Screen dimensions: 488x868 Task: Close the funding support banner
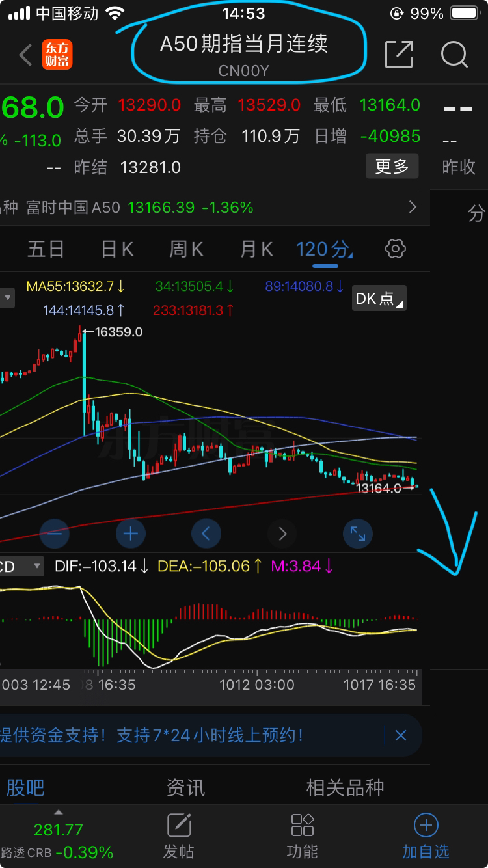point(401,736)
